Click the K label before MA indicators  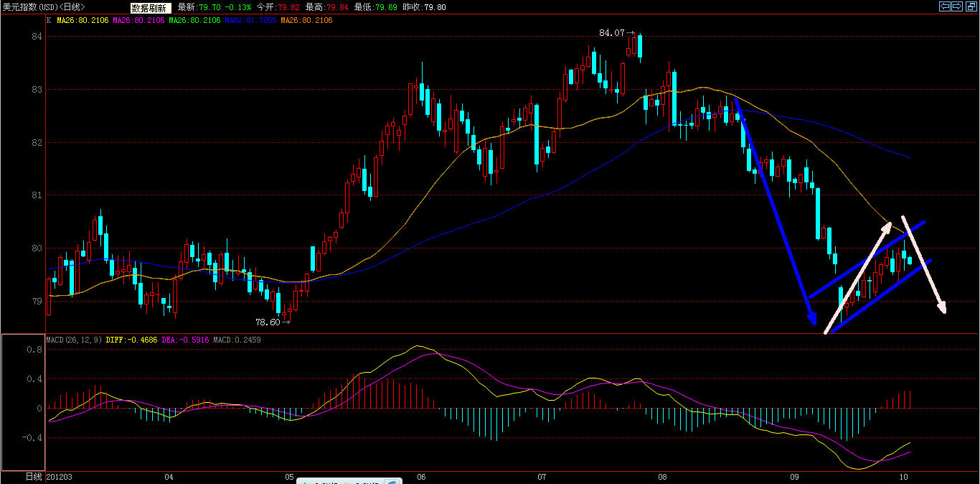tap(49, 20)
